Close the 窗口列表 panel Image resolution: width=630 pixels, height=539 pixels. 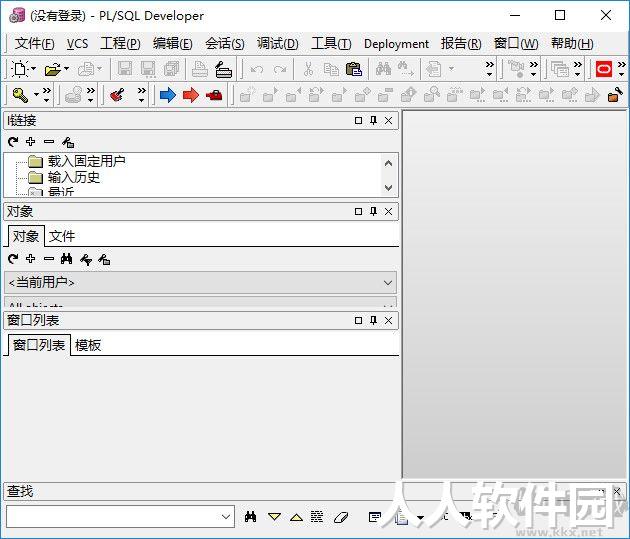click(x=389, y=320)
